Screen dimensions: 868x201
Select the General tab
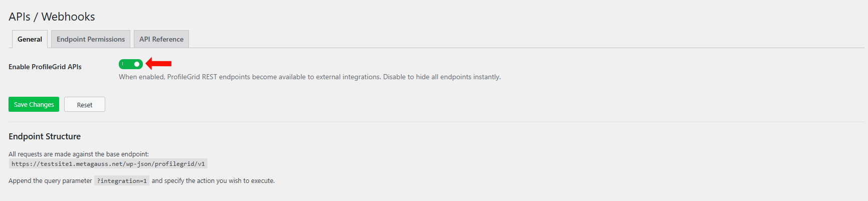click(x=30, y=39)
